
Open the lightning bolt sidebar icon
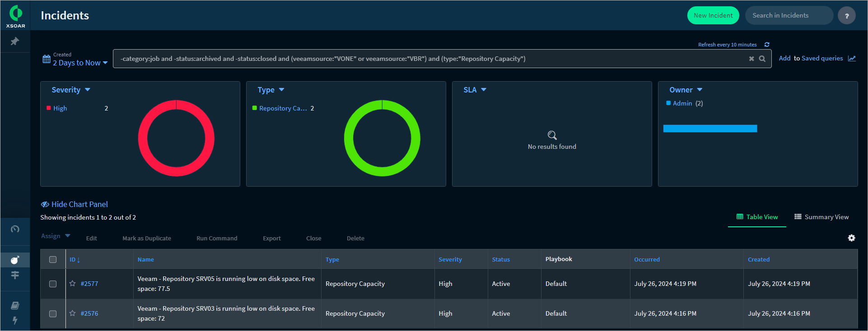click(x=15, y=321)
